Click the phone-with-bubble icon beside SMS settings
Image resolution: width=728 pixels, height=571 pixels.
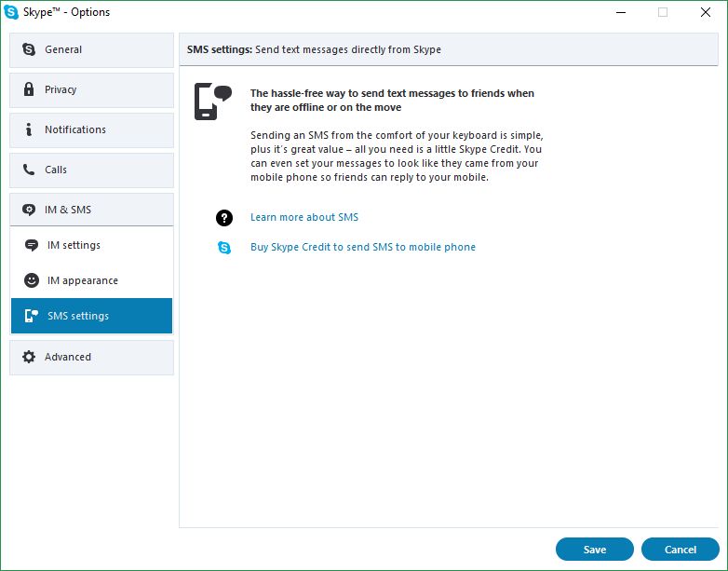point(31,316)
